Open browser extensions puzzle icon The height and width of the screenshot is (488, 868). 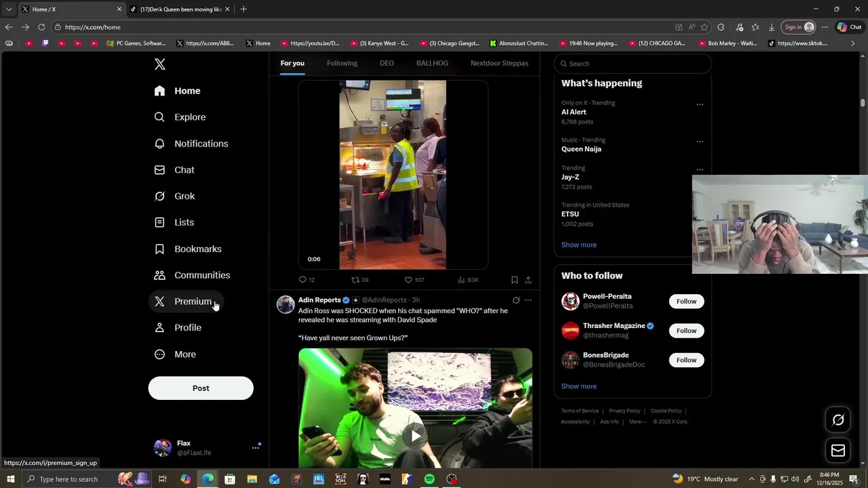(721, 27)
